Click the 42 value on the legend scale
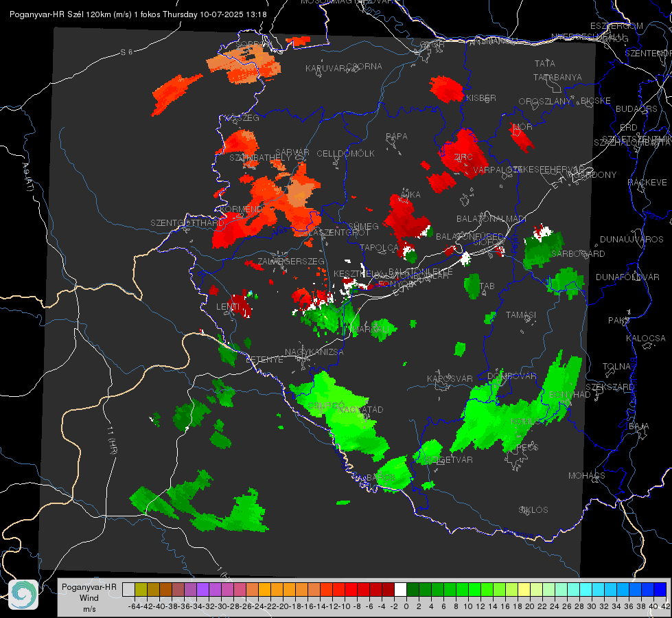The width and height of the screenshot is (672, 618). (x=665, y=606)
